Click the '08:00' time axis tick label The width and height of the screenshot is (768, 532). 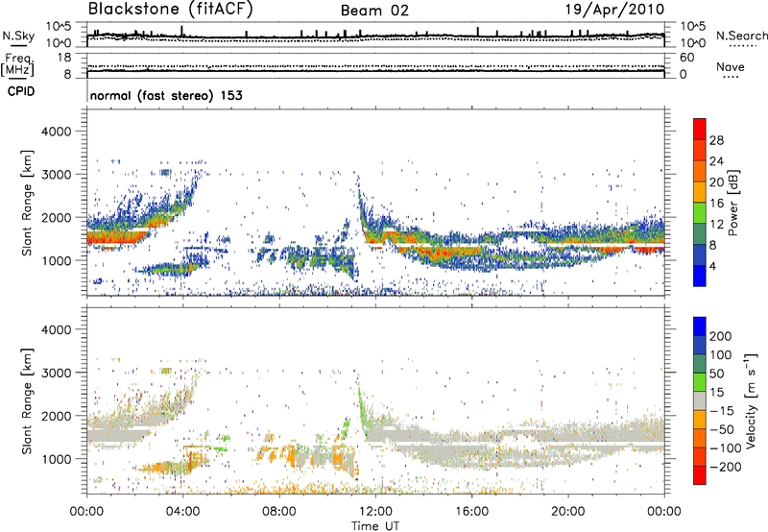(279, 512)
